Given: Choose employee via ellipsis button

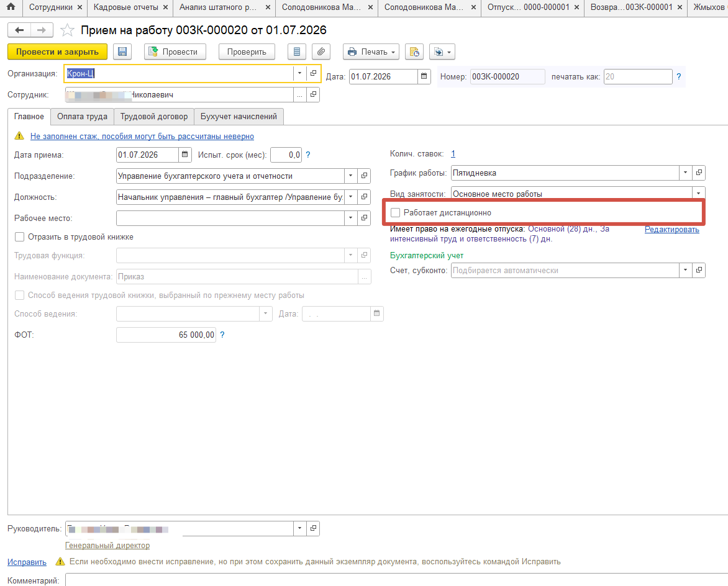Looking at the screenshot, I should [x=300, y=94].
